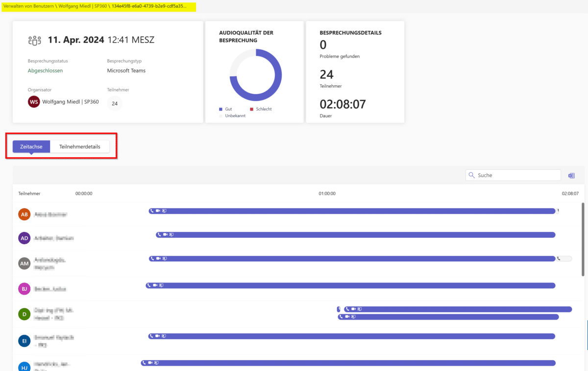
Task: Click the timeline's vertical scrollbar
Action: tap(583, 240)
